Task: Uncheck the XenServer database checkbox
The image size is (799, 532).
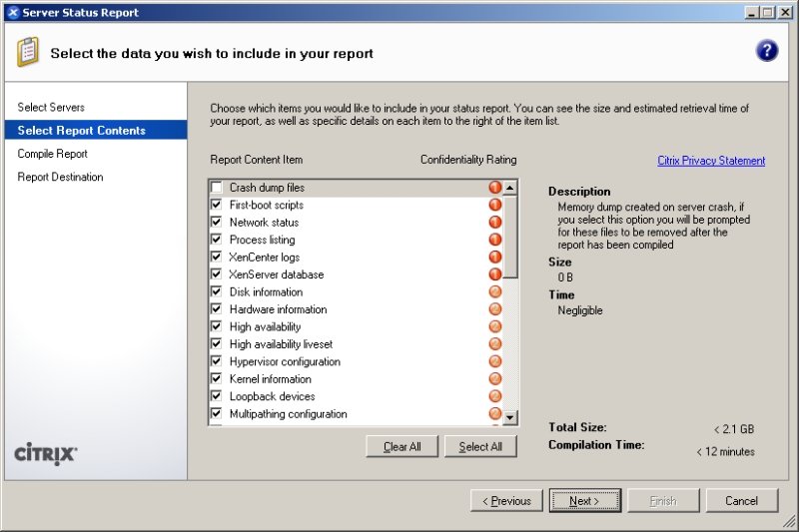Action: (x=217, y=273)
